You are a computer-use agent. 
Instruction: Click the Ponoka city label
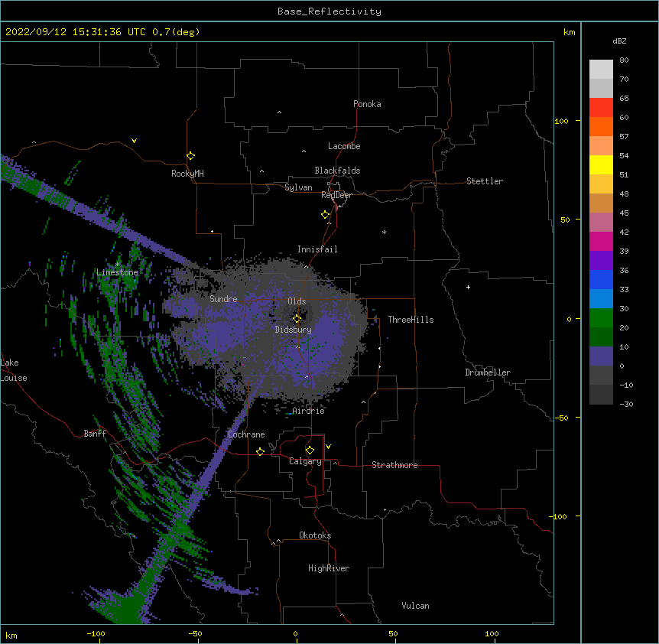(x=367, y=104)
